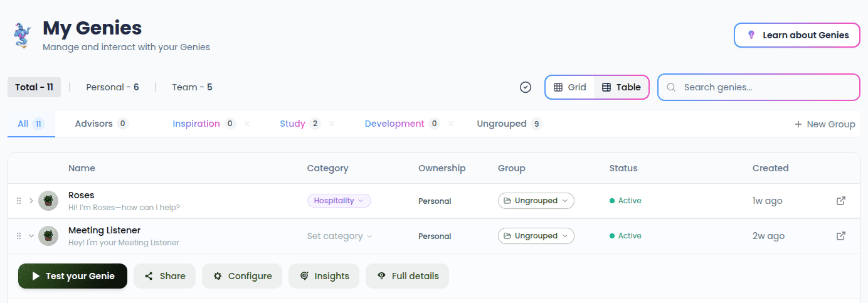Expand the Roses row chevron
868x303 pixels.
tap(31, 201)
